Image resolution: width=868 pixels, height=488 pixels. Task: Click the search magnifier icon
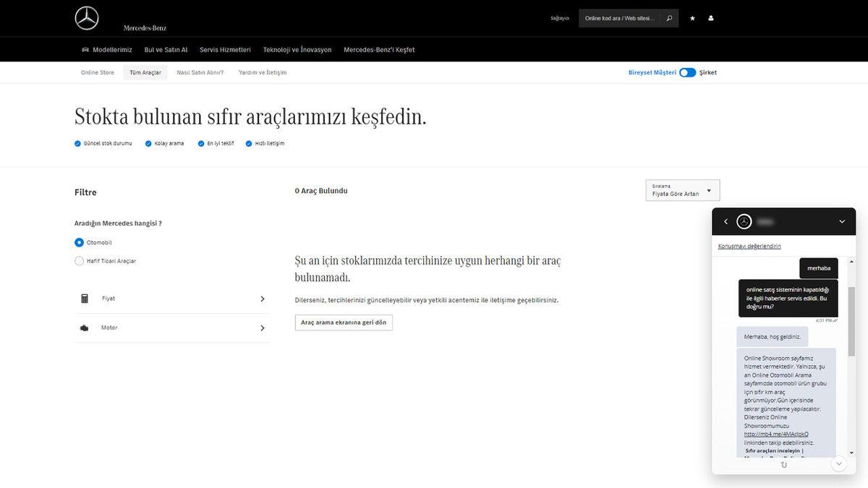(669, 18)
